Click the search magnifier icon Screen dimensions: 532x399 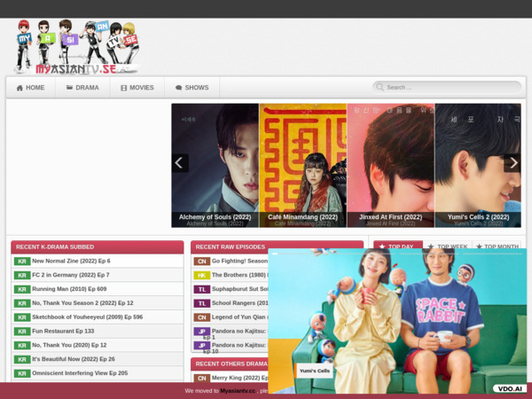pos(380,87)
